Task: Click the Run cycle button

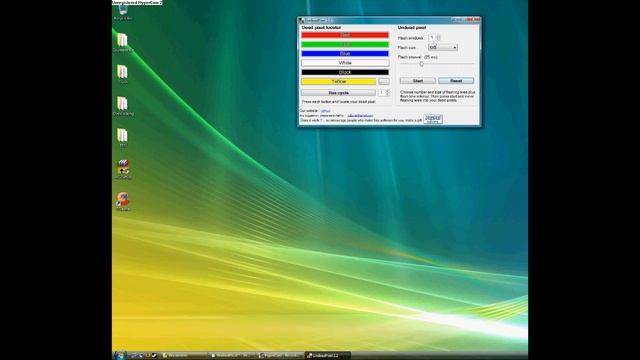Action: 338,93
